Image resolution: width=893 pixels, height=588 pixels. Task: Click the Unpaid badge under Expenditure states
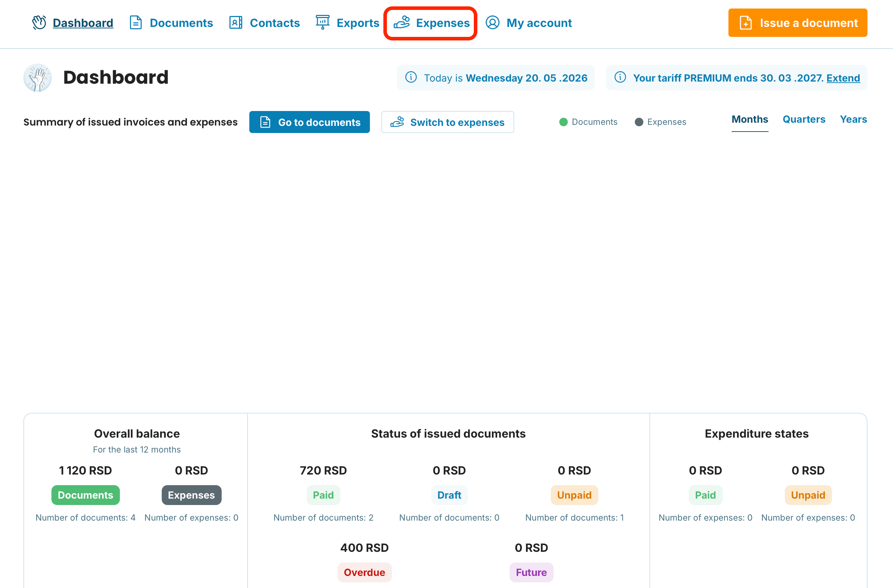(x=808, y=495)
